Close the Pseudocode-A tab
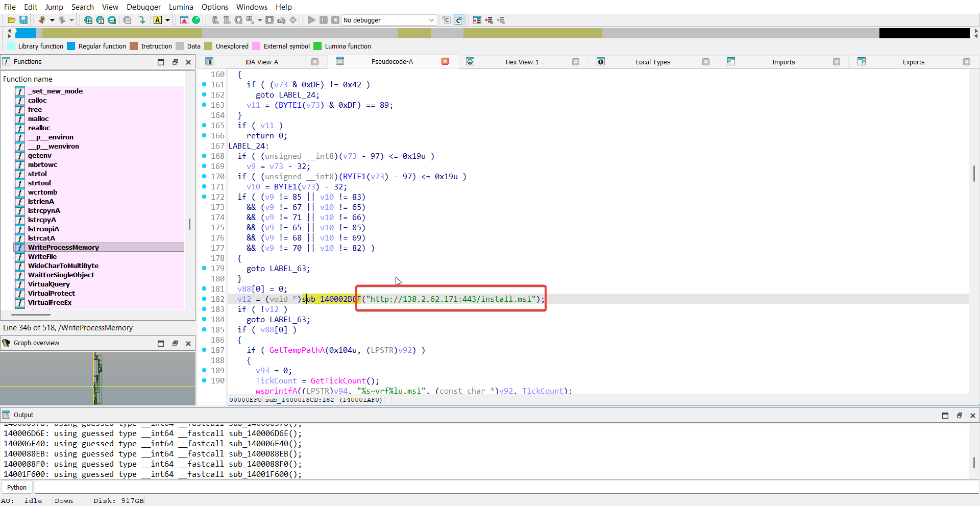980x506 pixels. tap(445, 61)
